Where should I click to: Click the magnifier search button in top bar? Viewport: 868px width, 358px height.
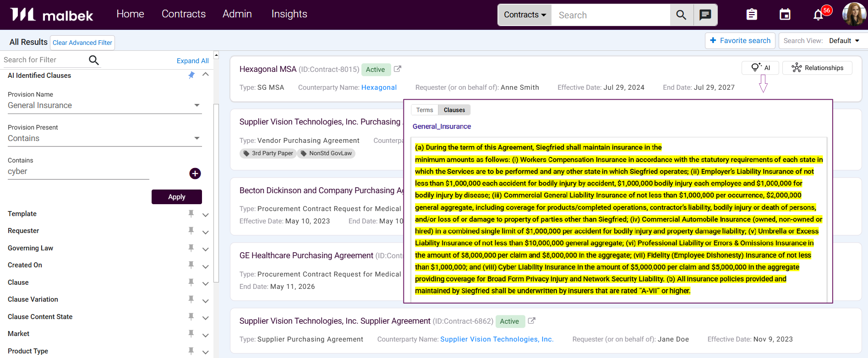point(681,15)
